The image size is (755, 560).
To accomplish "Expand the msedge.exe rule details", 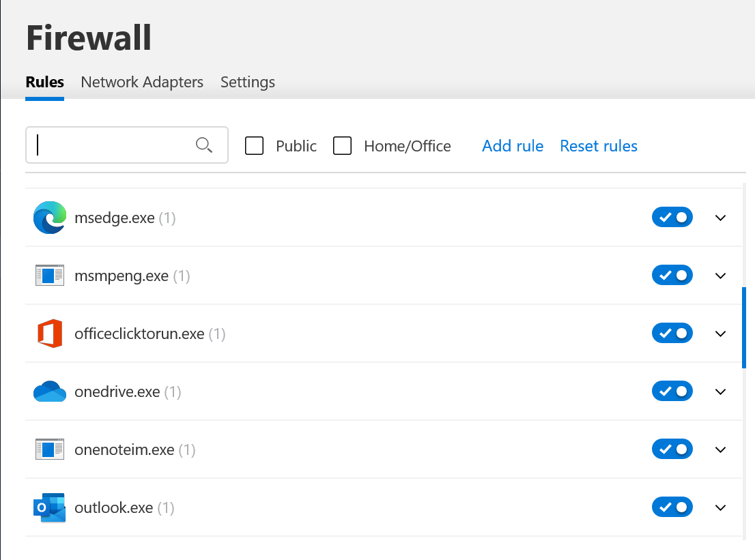I will click(x=720, y=218).
